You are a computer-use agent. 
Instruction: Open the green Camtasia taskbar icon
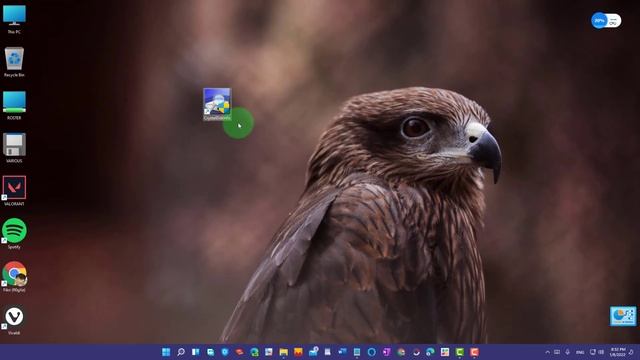(x=460, y=352)
